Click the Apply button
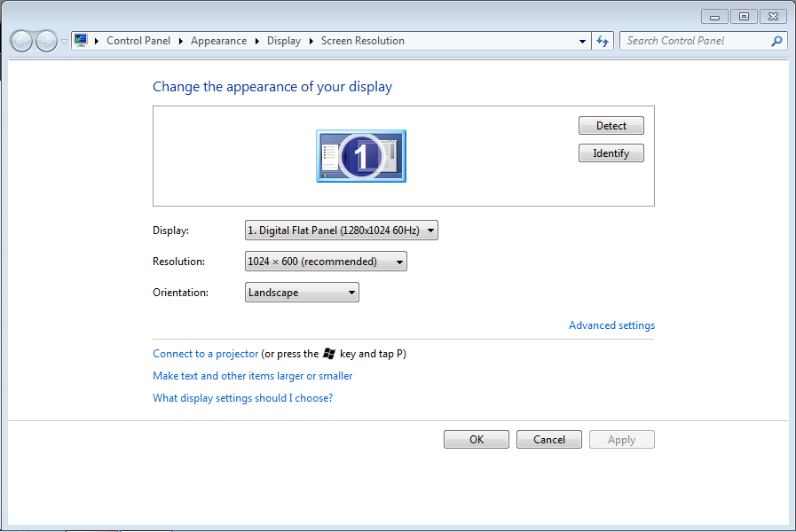This screenshot has height=532, width=796. pos(622,439)
